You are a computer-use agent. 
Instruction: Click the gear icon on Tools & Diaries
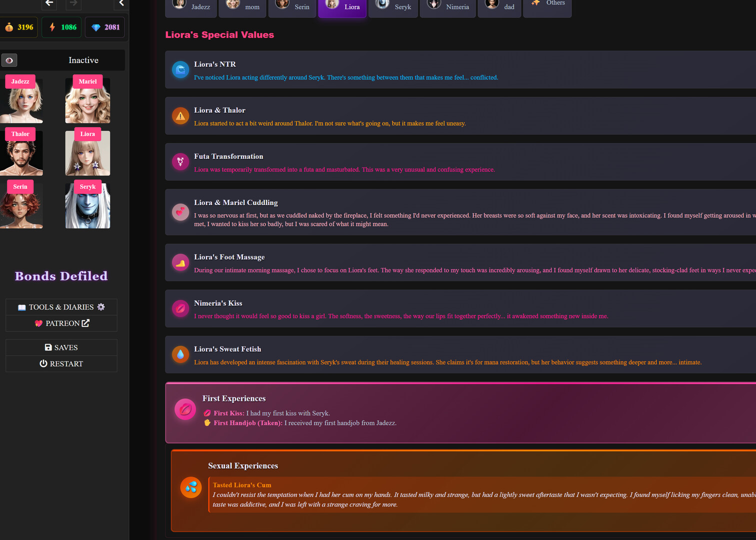(x=101, y=307)
